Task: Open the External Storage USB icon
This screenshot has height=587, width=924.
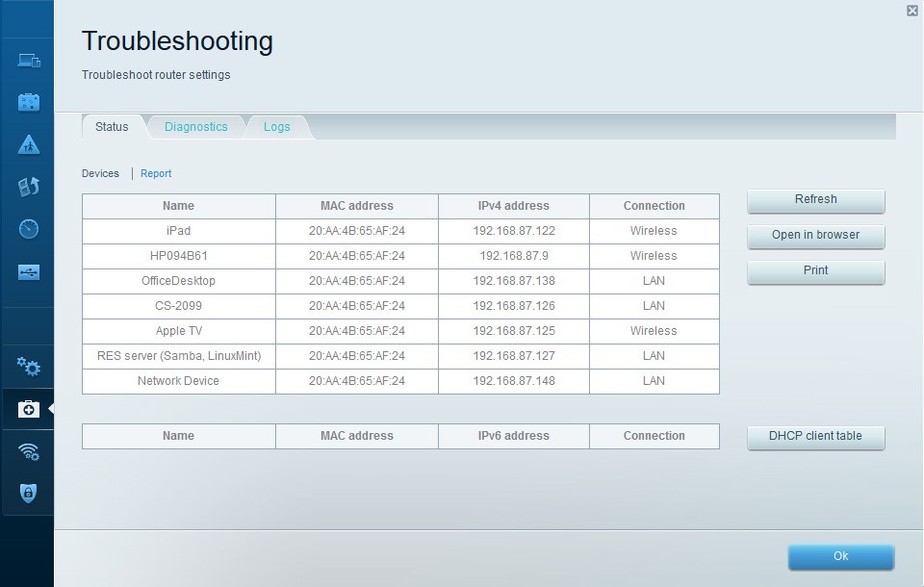Action: (28, 272)
